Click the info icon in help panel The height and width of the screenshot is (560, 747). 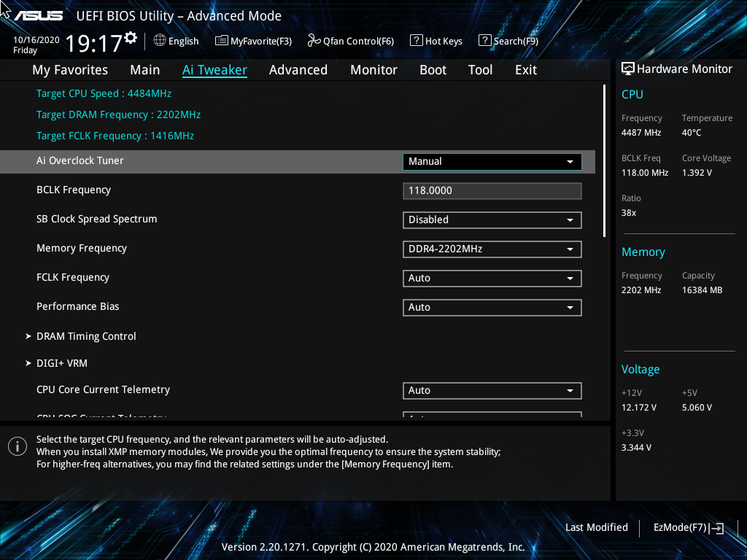point(18,446)
